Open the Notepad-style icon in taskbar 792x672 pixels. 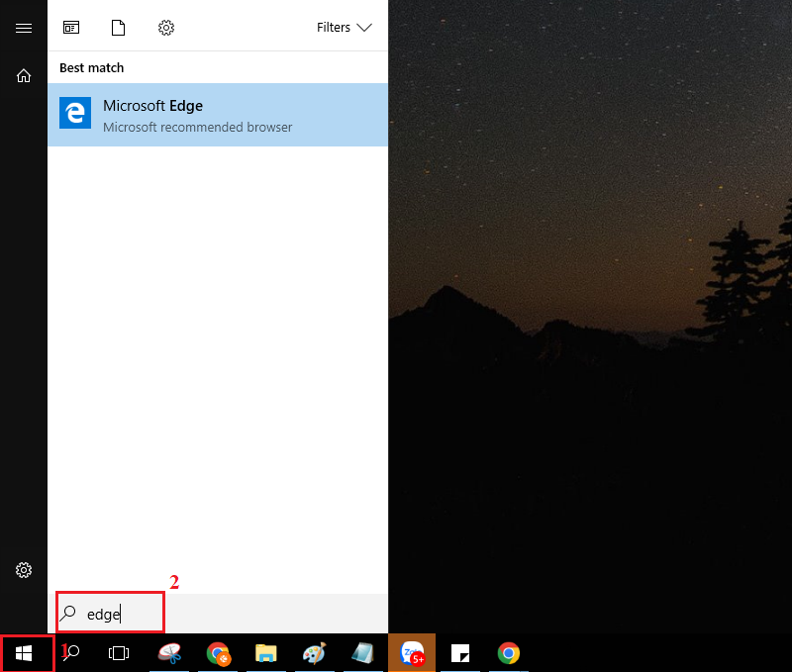[362, 653]
